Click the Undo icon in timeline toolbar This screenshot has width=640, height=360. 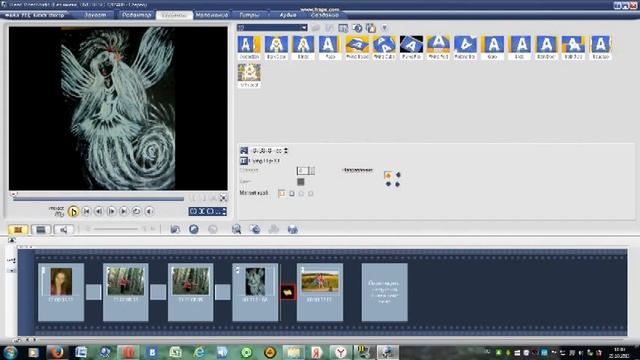click(x=175, y=229)
